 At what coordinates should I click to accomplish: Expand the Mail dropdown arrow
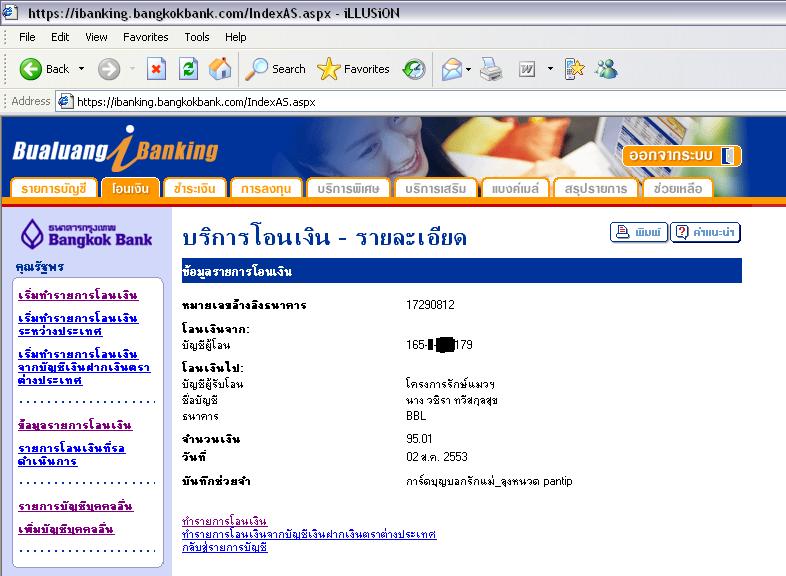tap(469, 69)
